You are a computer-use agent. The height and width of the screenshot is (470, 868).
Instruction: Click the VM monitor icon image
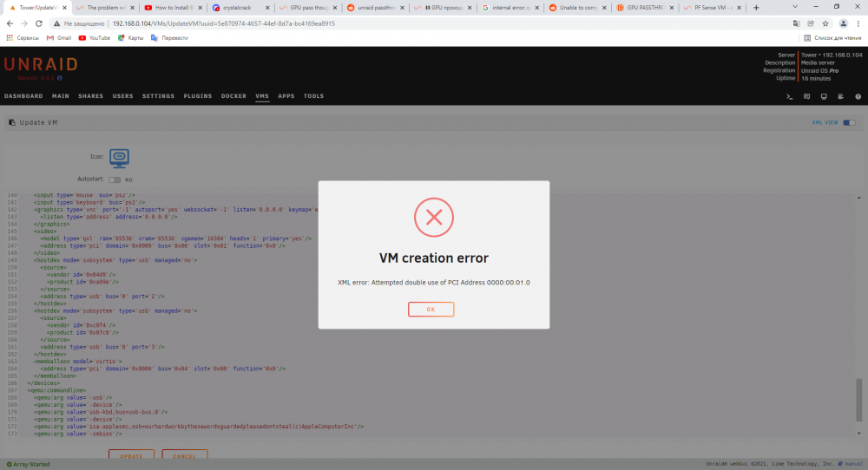point(119,158)
